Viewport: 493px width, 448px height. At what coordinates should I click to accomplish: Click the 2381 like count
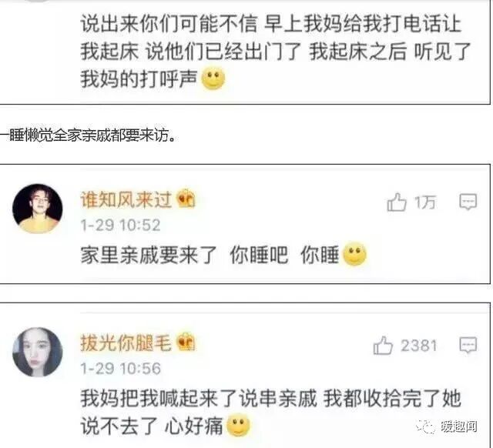coord(419,346)
